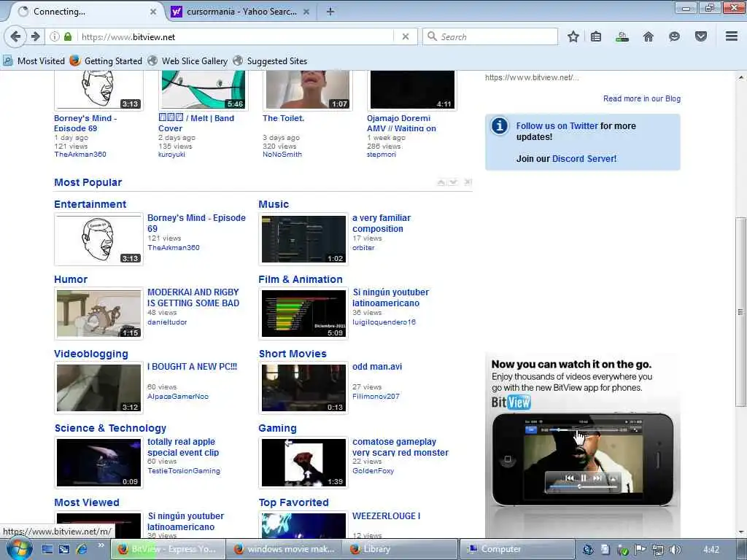
Task: Open the Most Visited bookmarks folder
Action: click(34, 61)
